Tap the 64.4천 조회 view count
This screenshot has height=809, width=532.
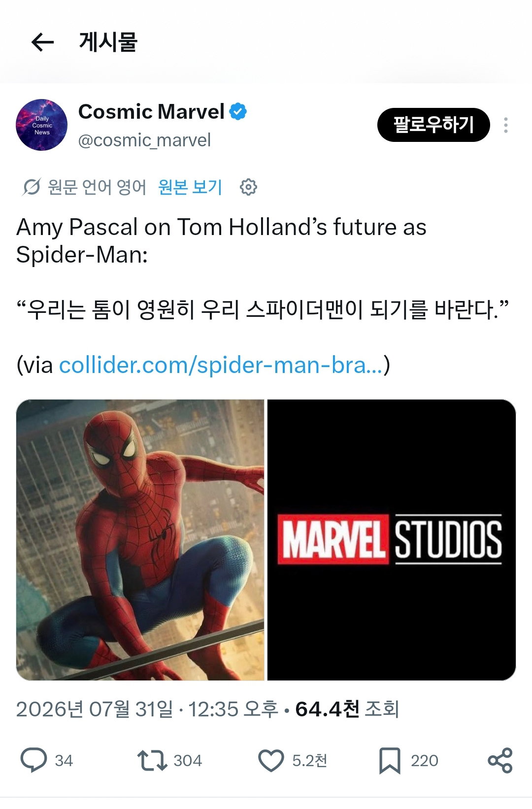pyautogui.click(x=347, y=709)
